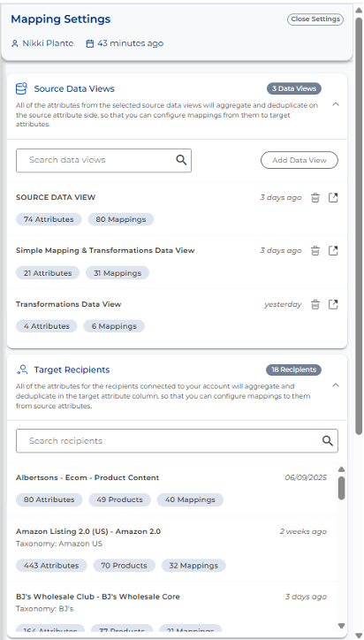Click the search icon in data views field

pyautogui.click(x=181, y=160)
